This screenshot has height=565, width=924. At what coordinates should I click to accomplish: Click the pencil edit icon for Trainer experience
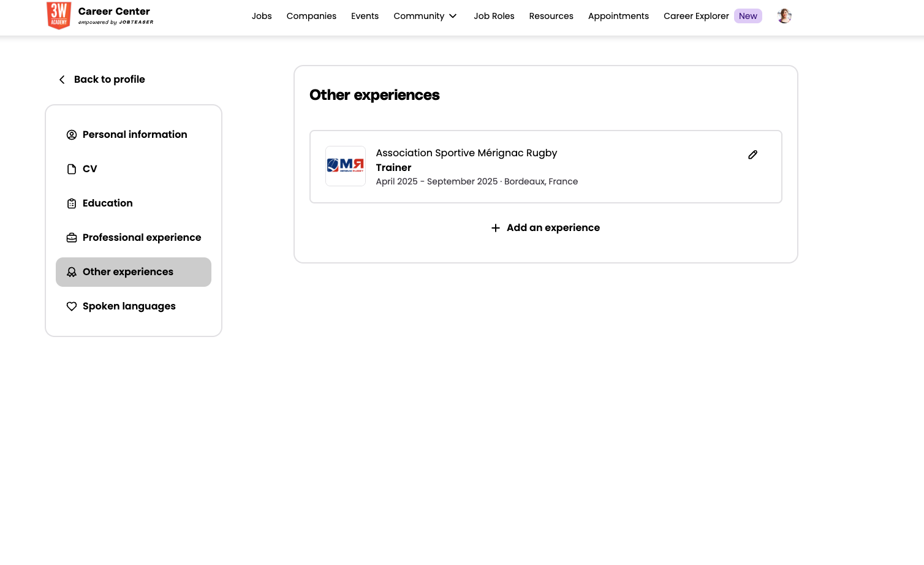click(752, 155)
